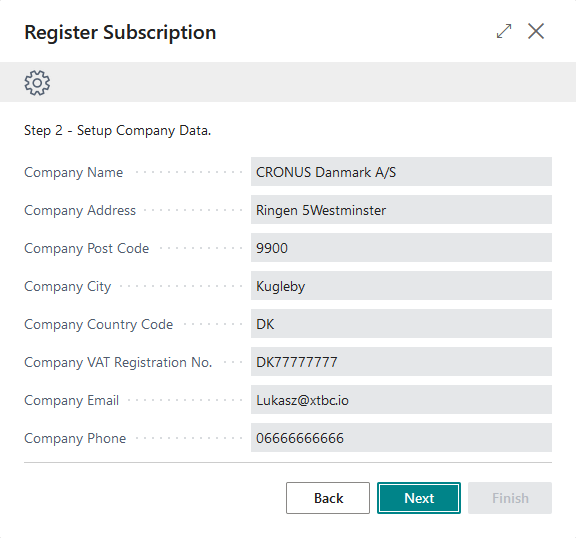
Task: Select the Company Address field
Action: point(401,210)
